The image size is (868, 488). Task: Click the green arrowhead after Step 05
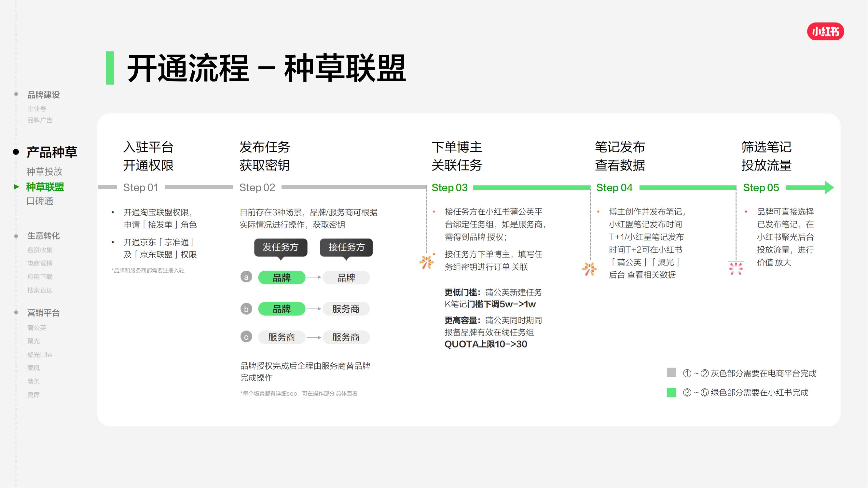829,187
